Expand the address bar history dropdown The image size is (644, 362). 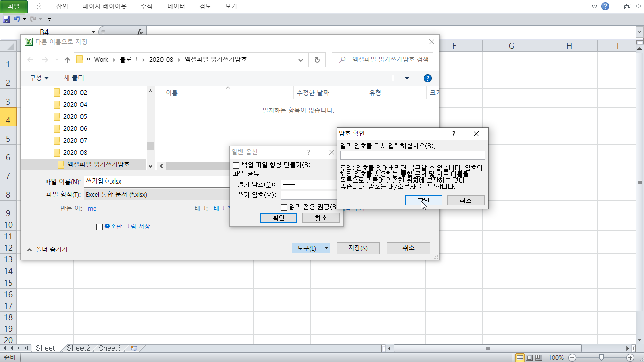tap(301, 60)
